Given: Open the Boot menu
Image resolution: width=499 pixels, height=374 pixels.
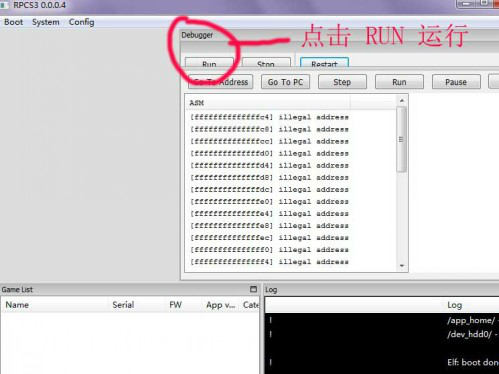Looking at the screenshot, I should (13, 22).
